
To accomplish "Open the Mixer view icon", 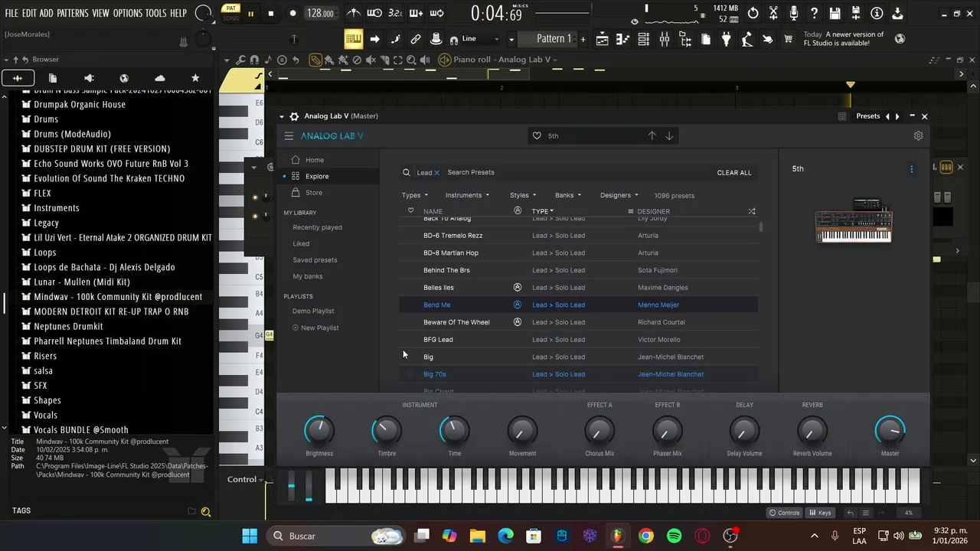I will click(x=664, y=39).
